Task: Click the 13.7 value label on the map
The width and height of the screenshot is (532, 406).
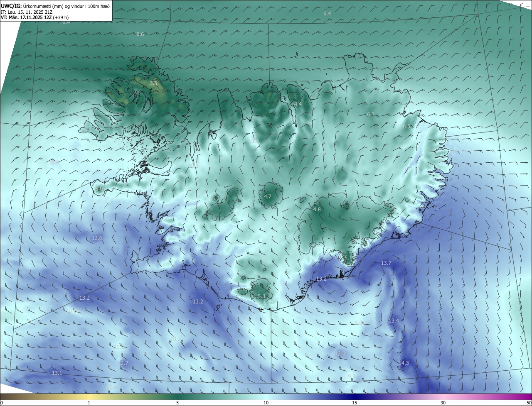Action: click(x=386, y=263)
